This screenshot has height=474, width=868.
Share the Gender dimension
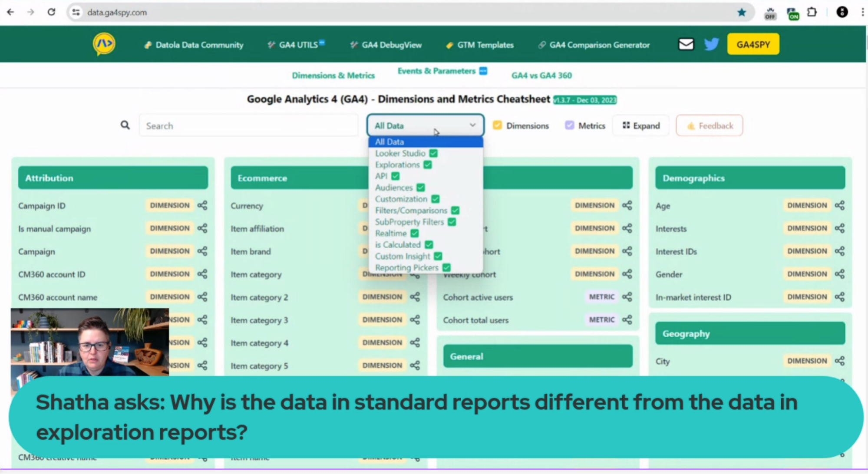click(x=840, y=274)
